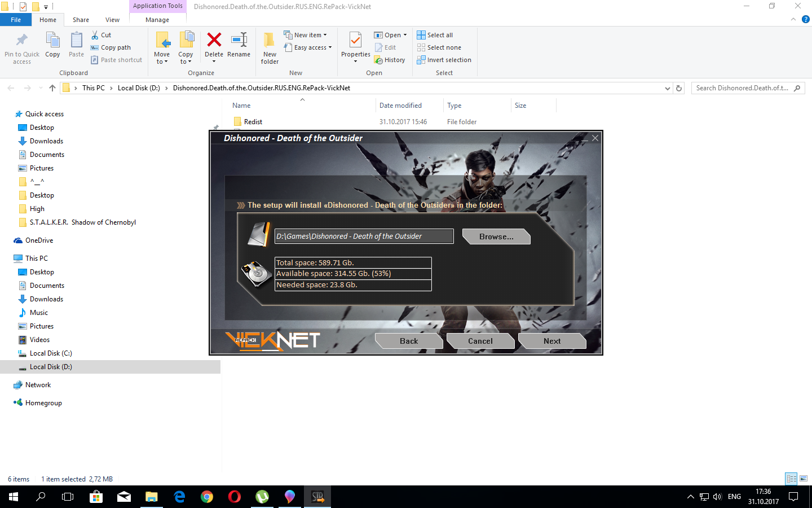Viewport: 812px width, 508px height.
Task: Open Properties from the ribbon
Action: 355,45
